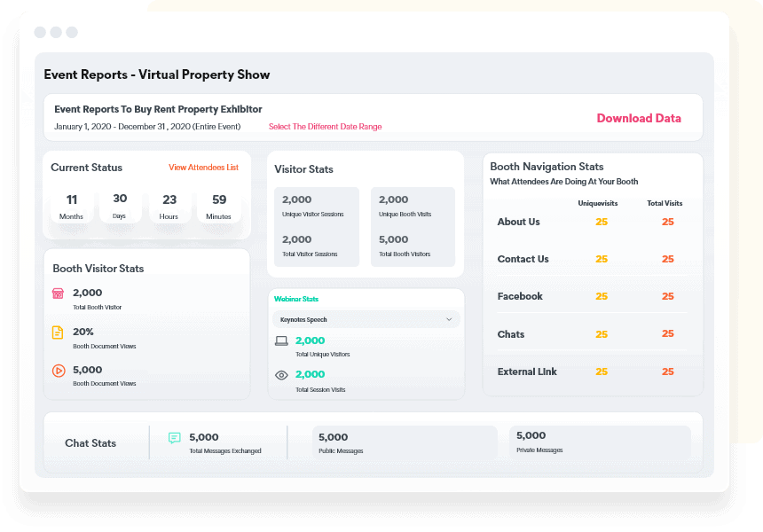Open the Keynotes Speech dropdown
Image resolution: width=763 pixels, height=532 pixels.
click(x=366, y=319)
